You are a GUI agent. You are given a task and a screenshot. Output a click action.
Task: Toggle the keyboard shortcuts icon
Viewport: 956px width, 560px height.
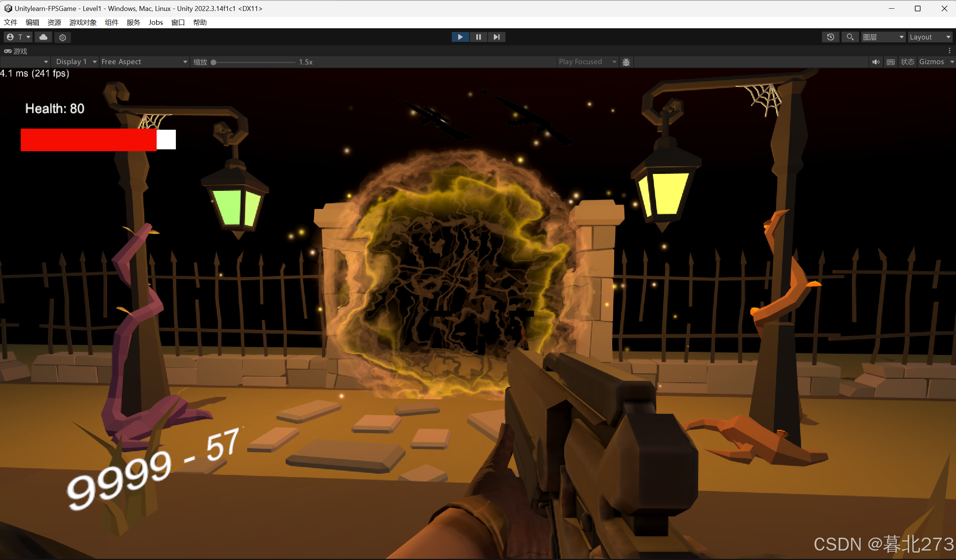[x=891, y=62]
